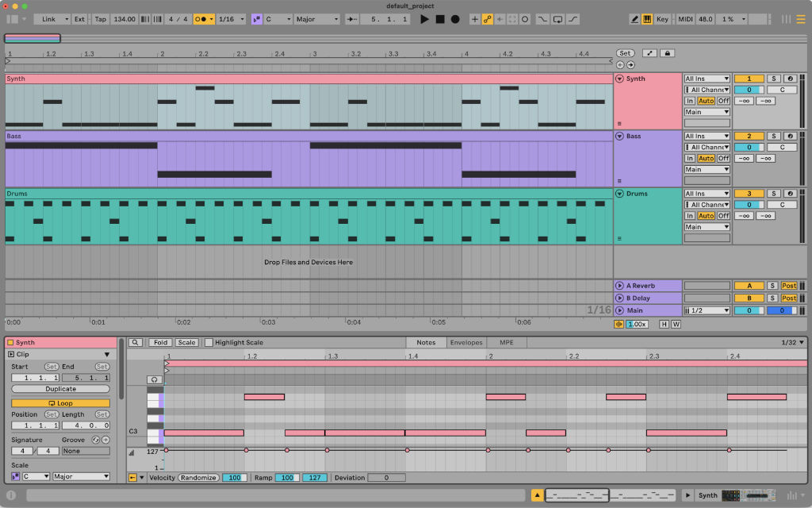Viewport: 812px width, 508px height.
Task: Click the Punch-Out switch icon
Action: point(573,19)
